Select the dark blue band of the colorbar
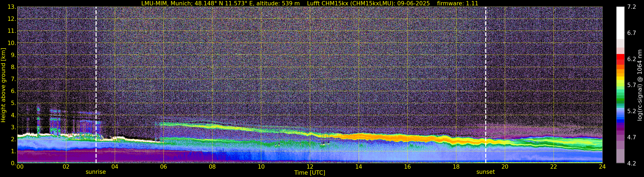The width and height of the screenshot is (644, 177). click(x=620, y=121)
